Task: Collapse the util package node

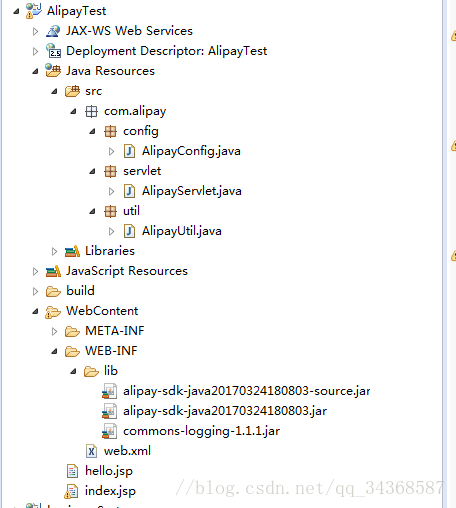Action: (92, 212)
